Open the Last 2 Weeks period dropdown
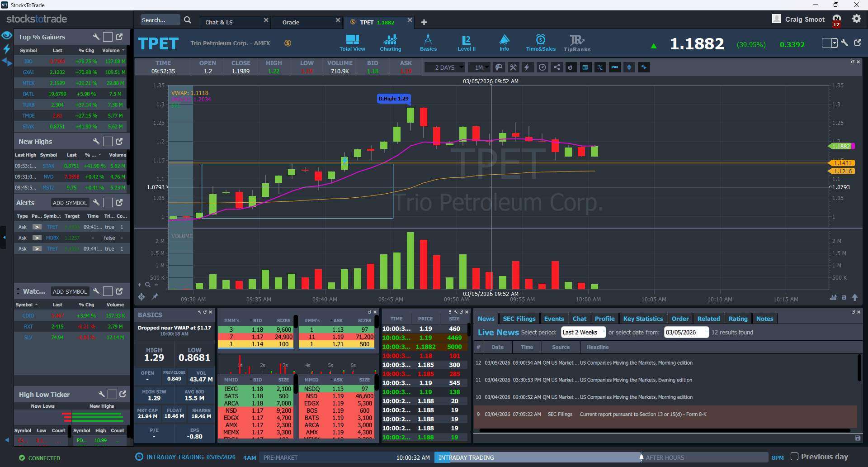Image resolution: width=868 pixels, height=467 pixels. click(583, 332)
